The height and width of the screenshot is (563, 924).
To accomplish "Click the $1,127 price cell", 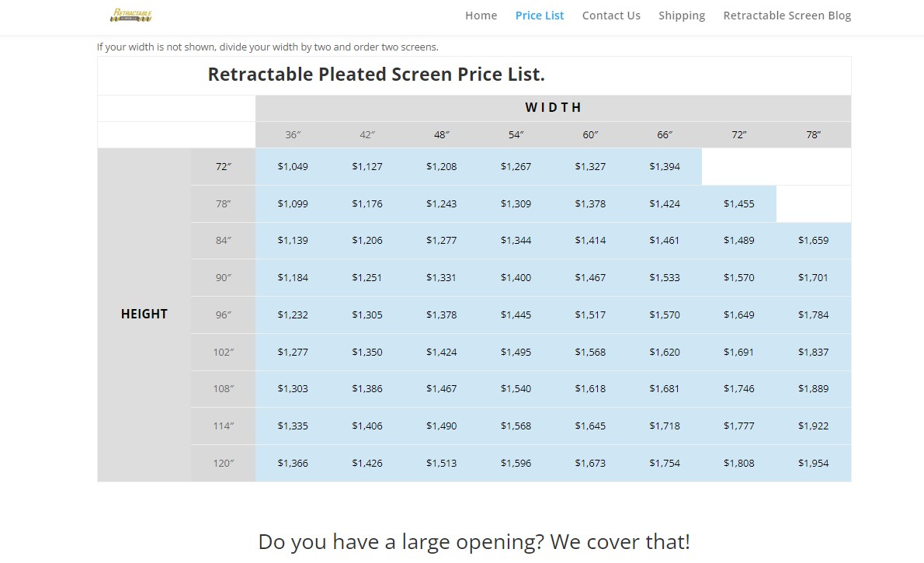I will tap(367, 167).
